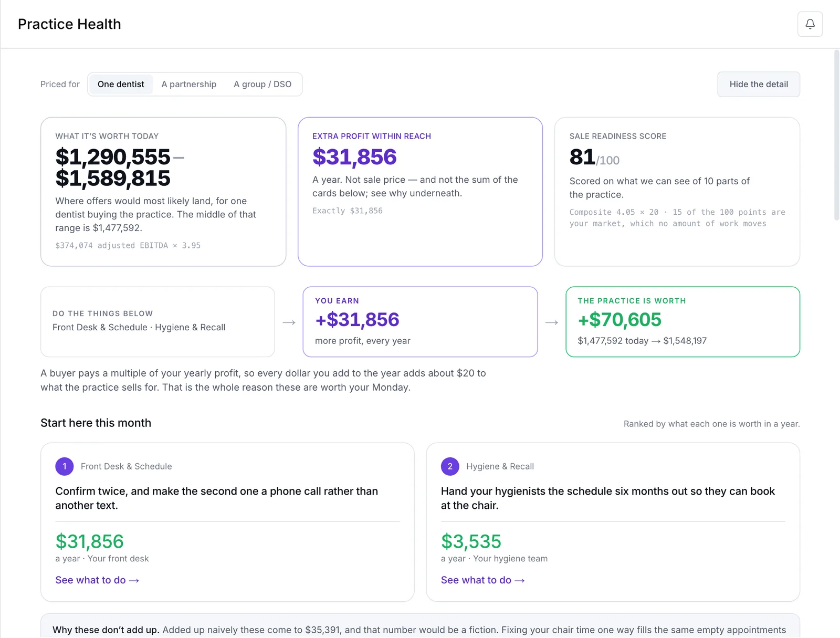
Task: Click the purple $31,856 extra profit figure
Action: pos(354,157)
